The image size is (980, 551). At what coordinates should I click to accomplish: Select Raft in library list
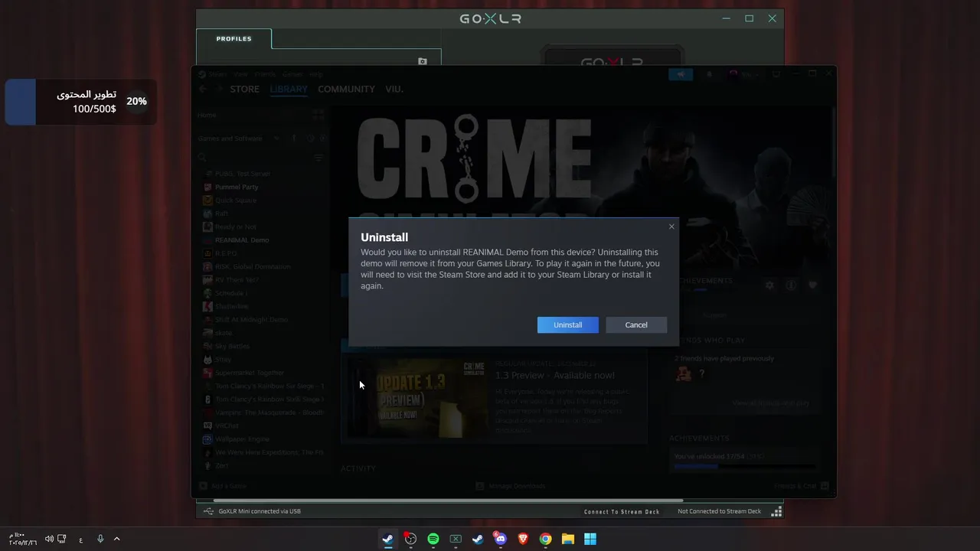tap(222, 214)
